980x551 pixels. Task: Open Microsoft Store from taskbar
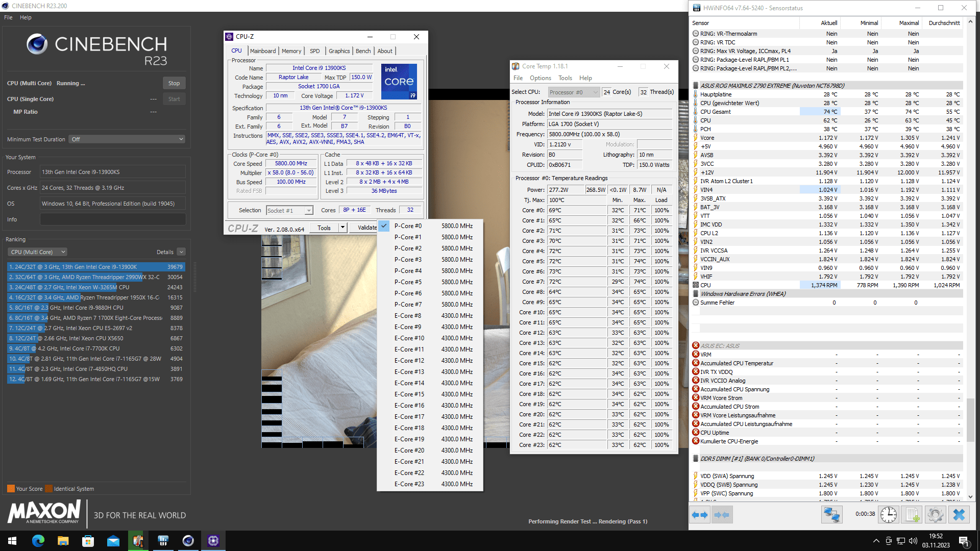point(88,541)
